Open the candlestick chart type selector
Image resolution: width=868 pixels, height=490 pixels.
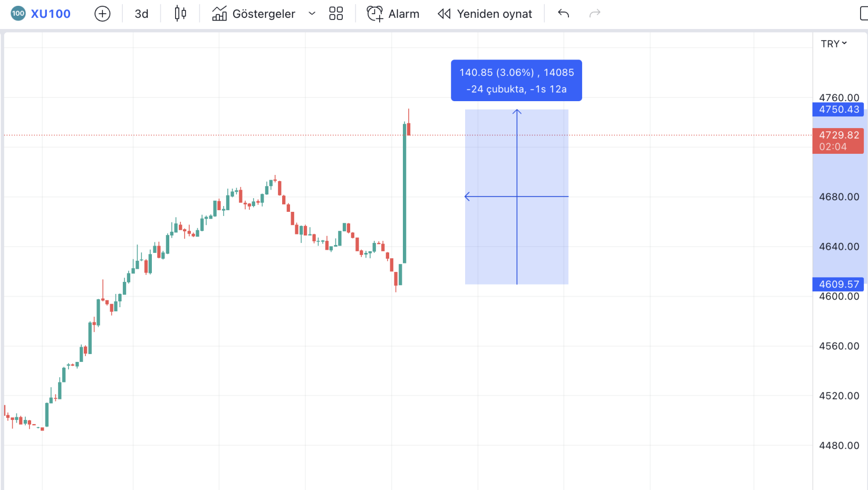180,14
